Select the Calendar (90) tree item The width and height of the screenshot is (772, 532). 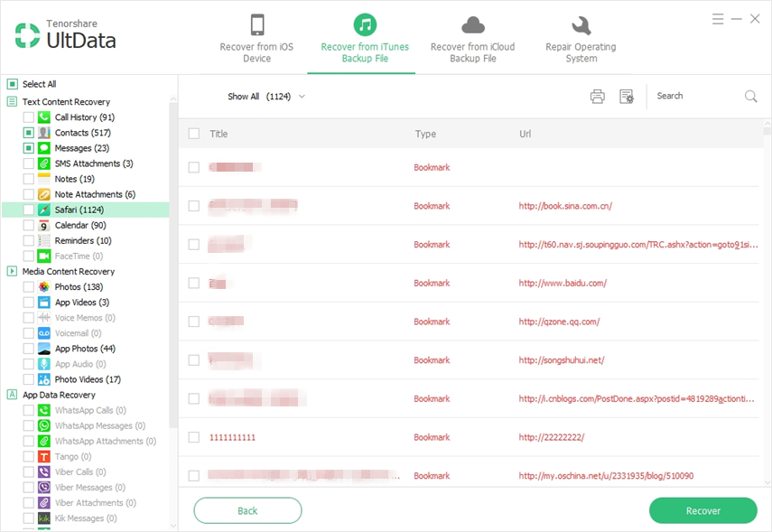click(80, 225)
